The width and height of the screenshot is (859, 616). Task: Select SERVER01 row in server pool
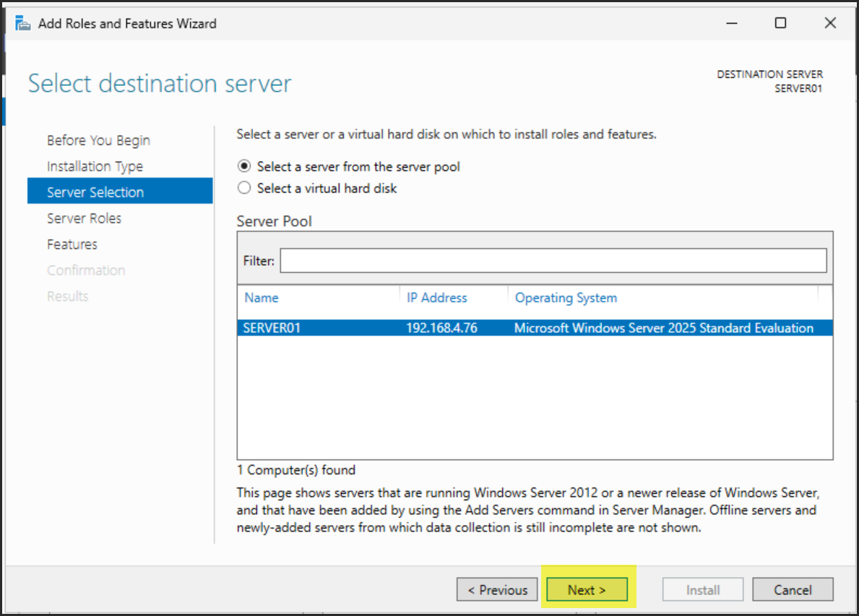pyautogui.click(x=272, y=328)
